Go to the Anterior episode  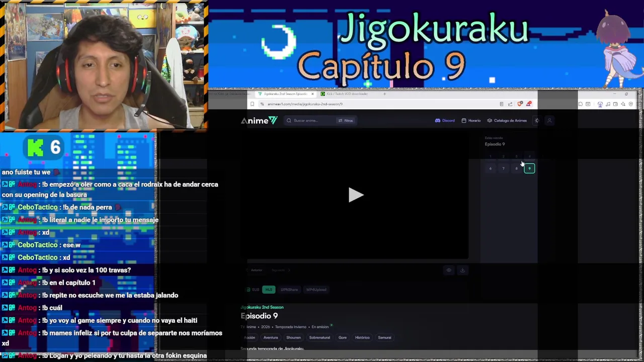(255, 270)
